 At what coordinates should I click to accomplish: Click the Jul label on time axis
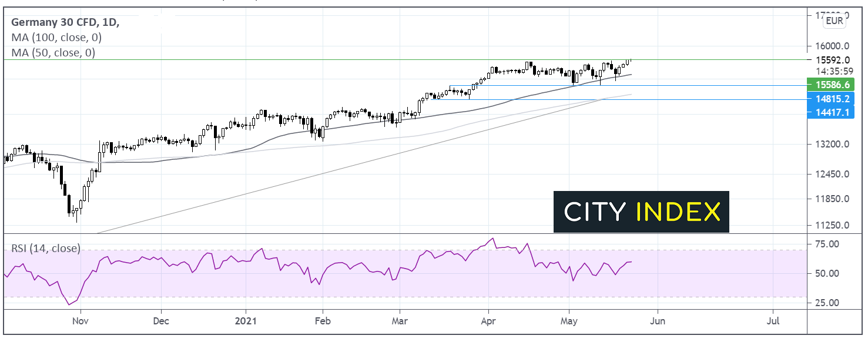coord(773,321)
